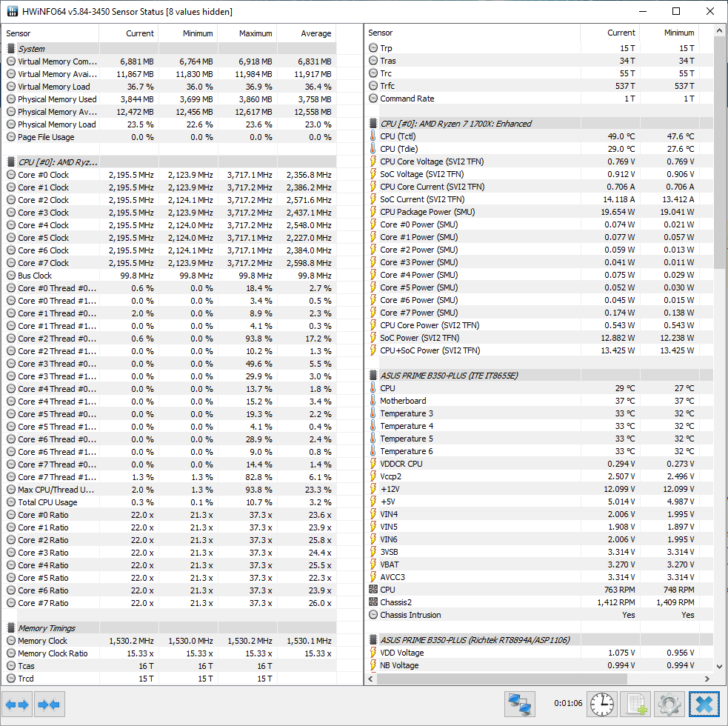The image size is (728, 726).
Task: Open sensor settings gear icon
Action: coord(669,705)
